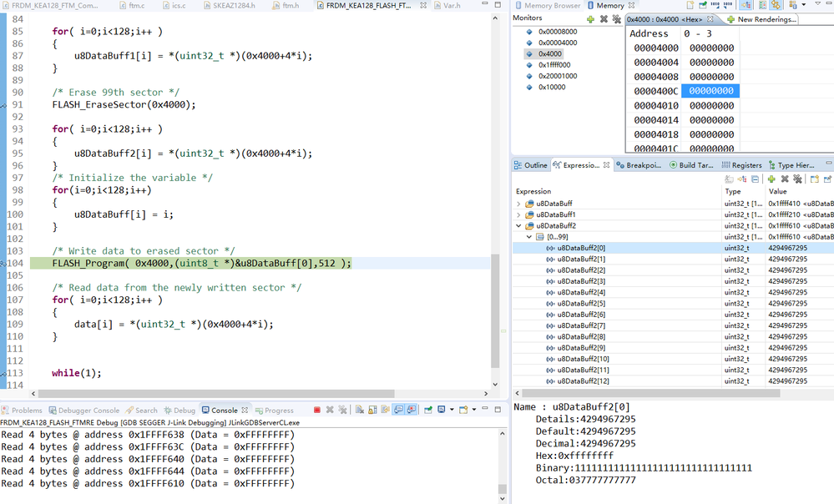Click Remove Launch icon in Console toolbar
The image size is (834, 504).
(330, 410)
